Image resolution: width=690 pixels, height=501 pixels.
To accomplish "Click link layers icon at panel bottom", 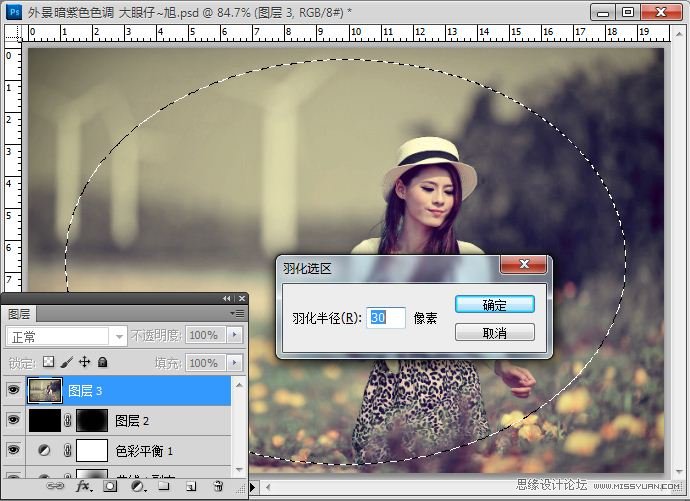I will [x=55, y=486].
